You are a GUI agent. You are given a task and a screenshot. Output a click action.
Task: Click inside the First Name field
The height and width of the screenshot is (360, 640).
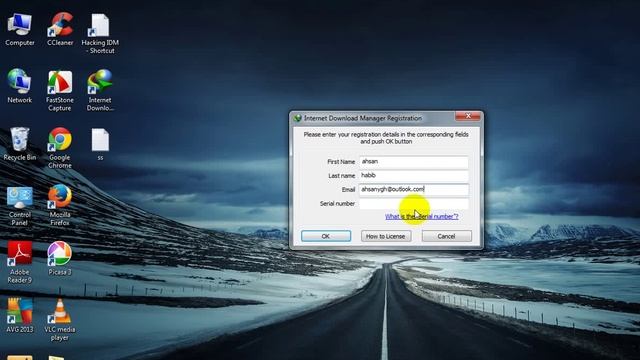pos(413,162)
